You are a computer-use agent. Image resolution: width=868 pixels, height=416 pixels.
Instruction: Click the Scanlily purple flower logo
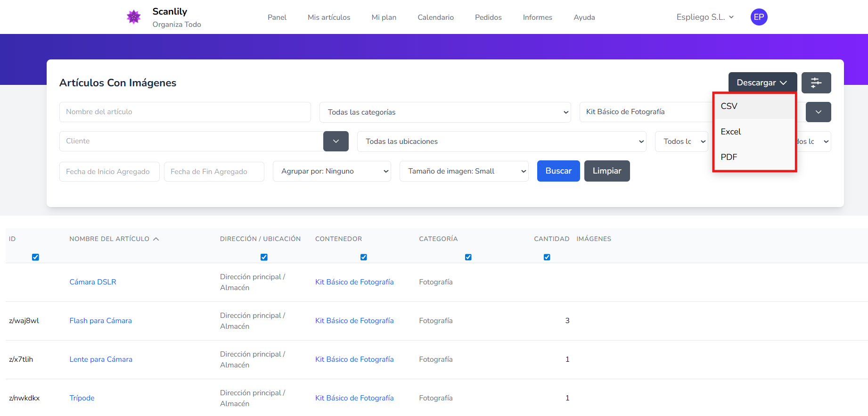point(134,17)
